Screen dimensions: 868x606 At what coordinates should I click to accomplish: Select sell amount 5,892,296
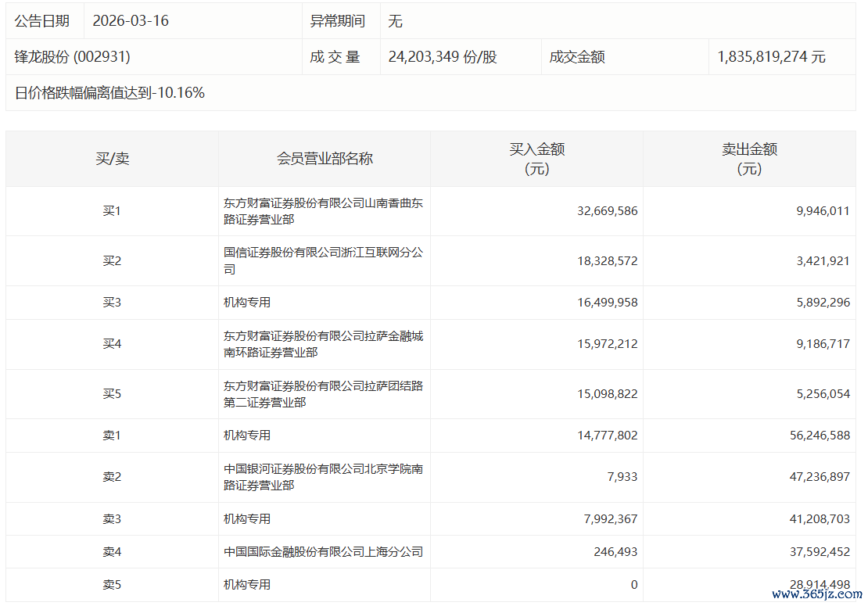pyautogui.click(x=823, y=302)
